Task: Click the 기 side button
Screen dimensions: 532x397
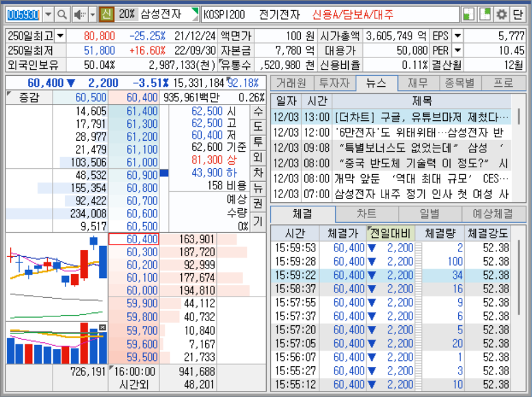Action: (258, 221)
